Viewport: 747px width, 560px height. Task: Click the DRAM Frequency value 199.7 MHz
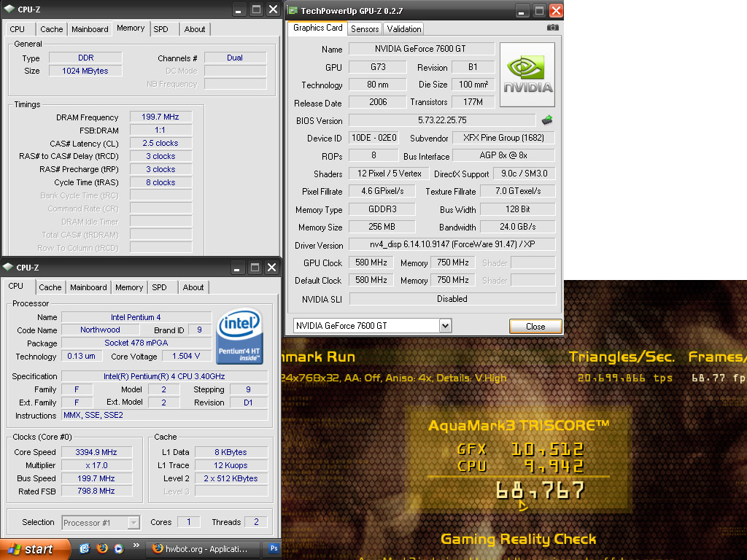coord(160,117)
